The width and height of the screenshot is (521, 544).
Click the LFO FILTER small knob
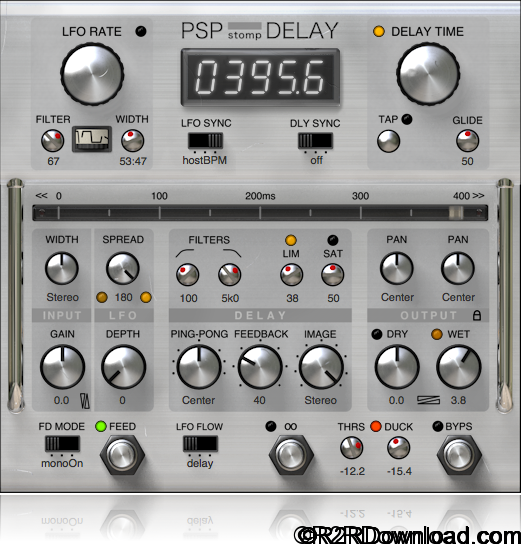pos(52,141)
